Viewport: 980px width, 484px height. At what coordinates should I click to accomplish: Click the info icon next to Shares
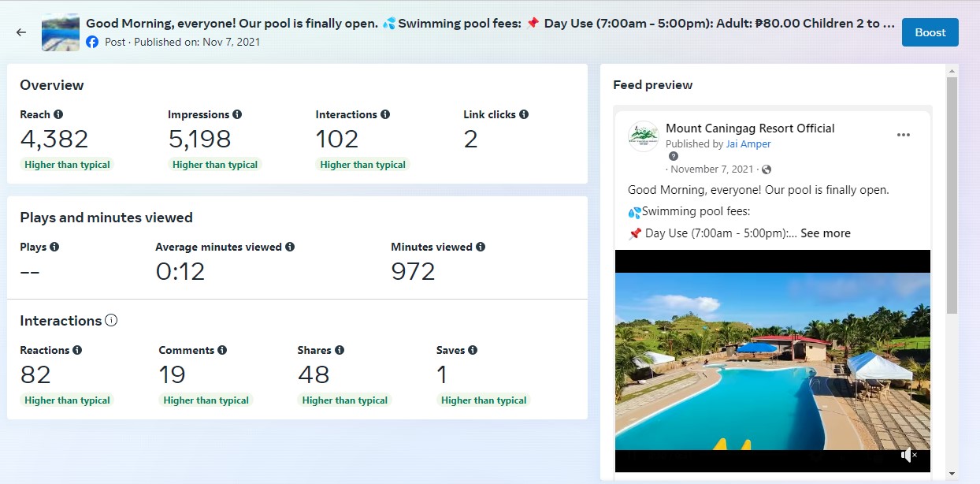[x=339, y=350]
